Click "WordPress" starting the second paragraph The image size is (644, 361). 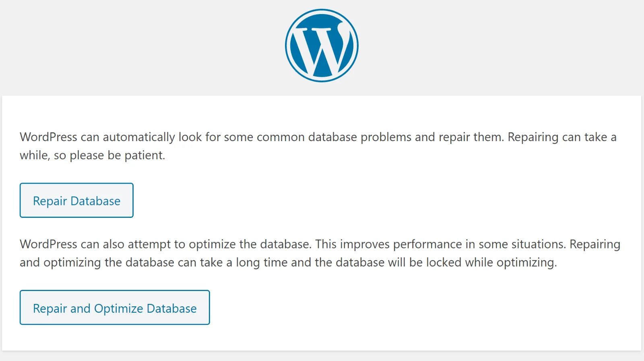48,244
